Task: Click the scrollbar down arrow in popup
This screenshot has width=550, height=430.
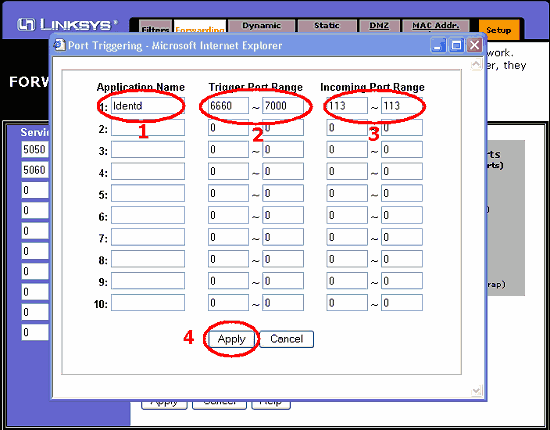Action: pyautogui.click(x=476, y=390)
